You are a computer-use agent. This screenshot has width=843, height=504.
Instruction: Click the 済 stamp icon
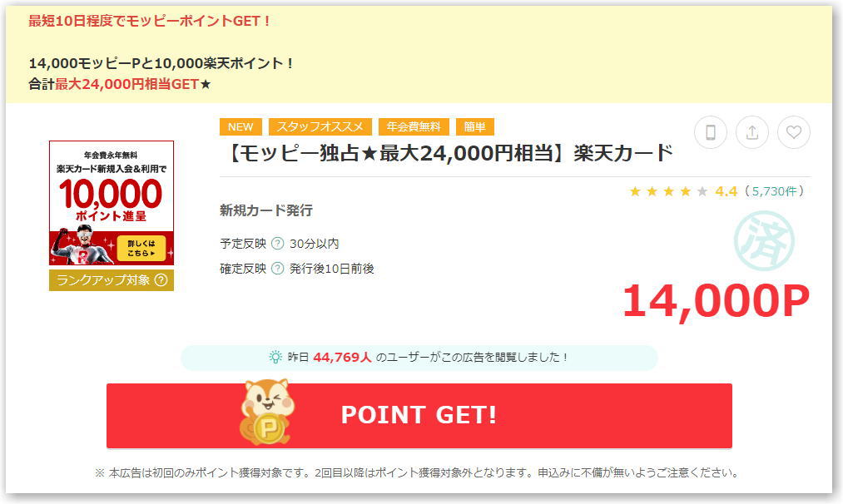pyautogui.click(x=764, y=240)
